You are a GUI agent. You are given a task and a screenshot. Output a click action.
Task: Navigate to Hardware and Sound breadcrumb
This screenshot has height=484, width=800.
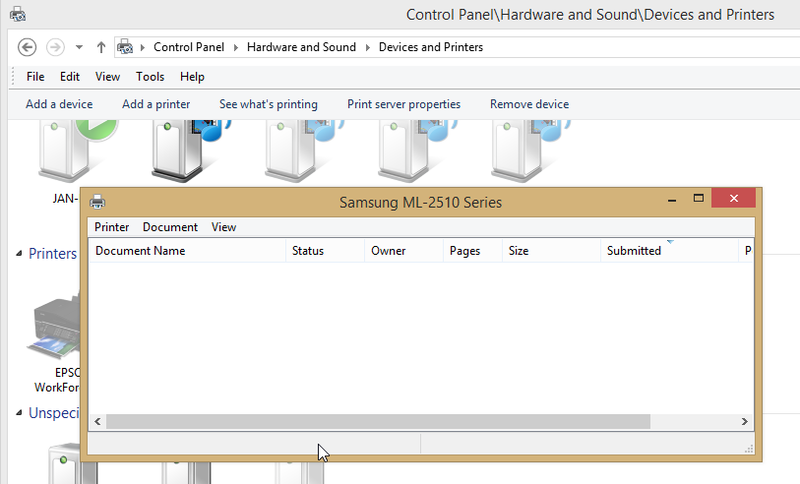(x=300, y=47)
